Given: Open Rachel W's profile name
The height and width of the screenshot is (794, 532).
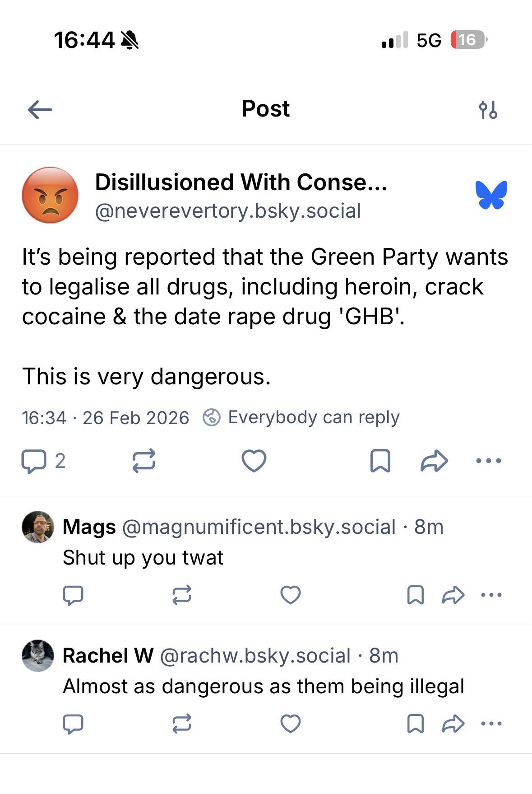Looking at the screenshot, I should coord(108,656).
